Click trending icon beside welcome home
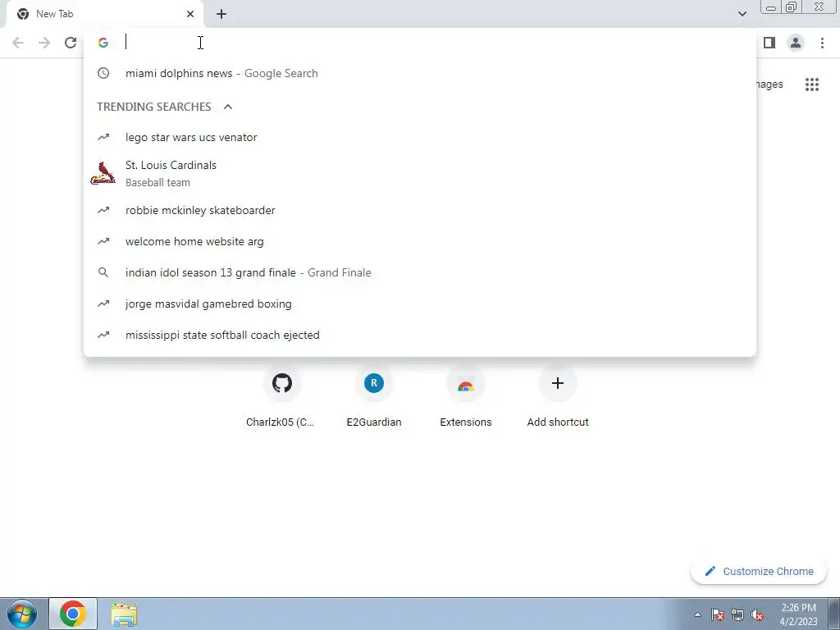Screen dimensions: 840x630 (x=103, y=242)
